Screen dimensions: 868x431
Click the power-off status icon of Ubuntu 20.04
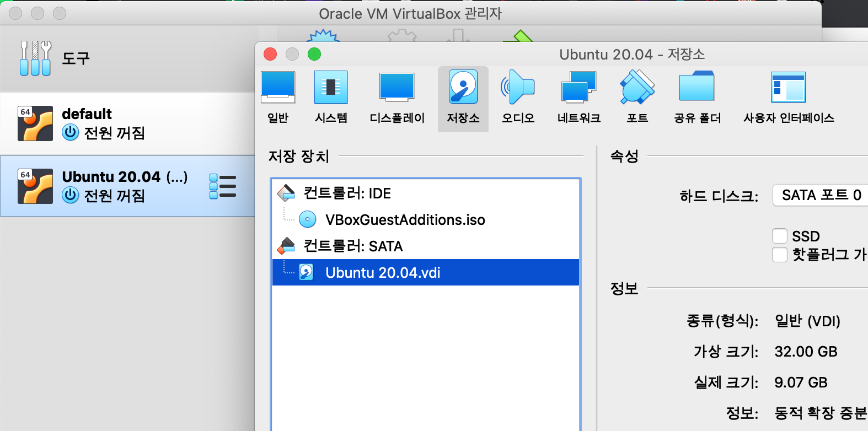pyautogui.click(x=71, y=195)
